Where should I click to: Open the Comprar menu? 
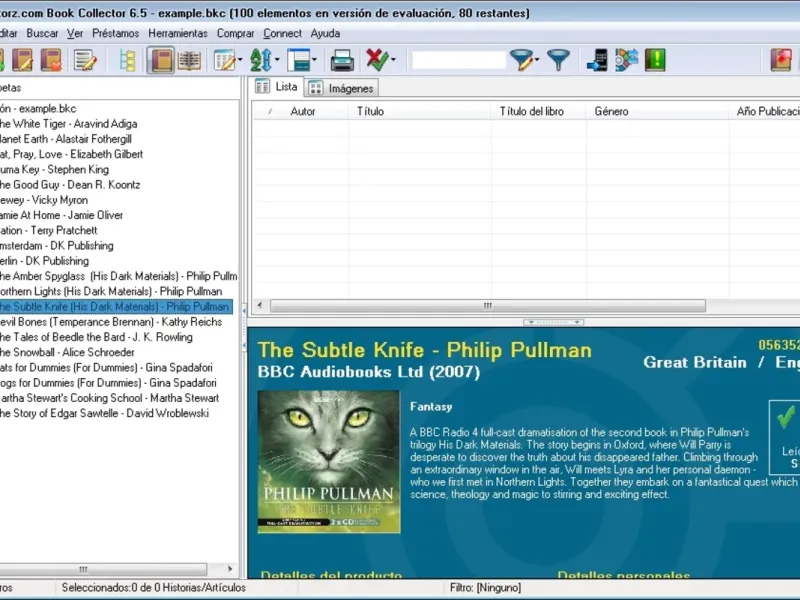[x=235, y=34]
